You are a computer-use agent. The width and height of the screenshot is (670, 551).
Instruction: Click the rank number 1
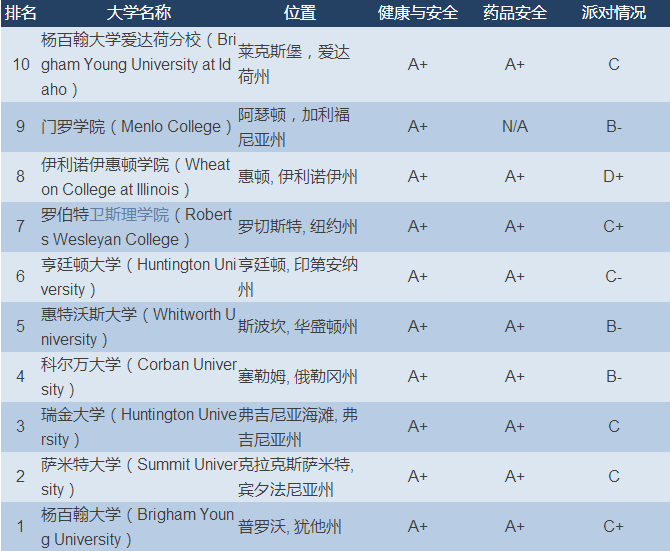(x=21, y=527)
